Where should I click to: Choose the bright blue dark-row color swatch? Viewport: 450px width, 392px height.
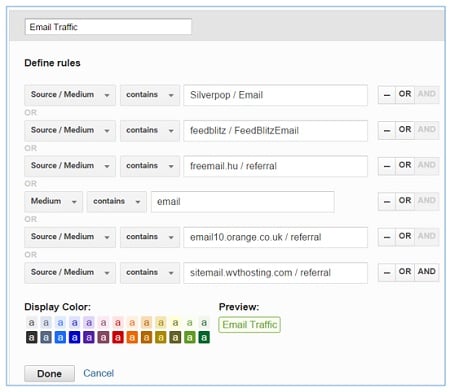60,337
